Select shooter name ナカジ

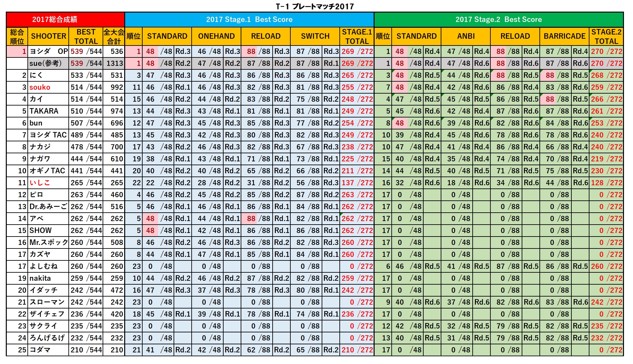(40, 147)
